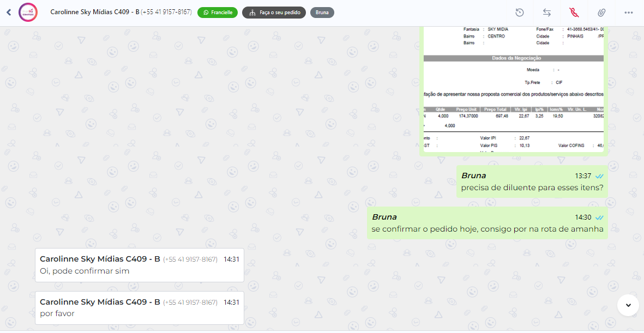644x333 pixels.
Task: Select the 'por favor' message bubble
Action: click(140, 308)
